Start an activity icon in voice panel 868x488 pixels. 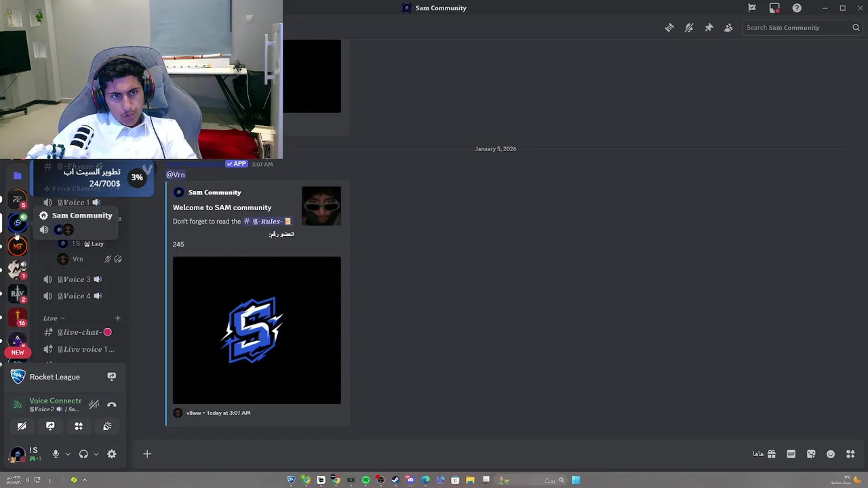[x=79, y=426]
